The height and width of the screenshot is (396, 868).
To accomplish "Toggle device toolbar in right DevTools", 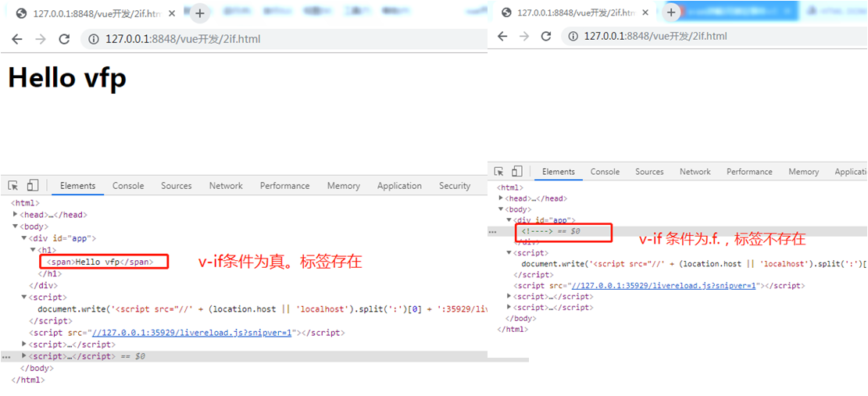I will pos(517,171).
